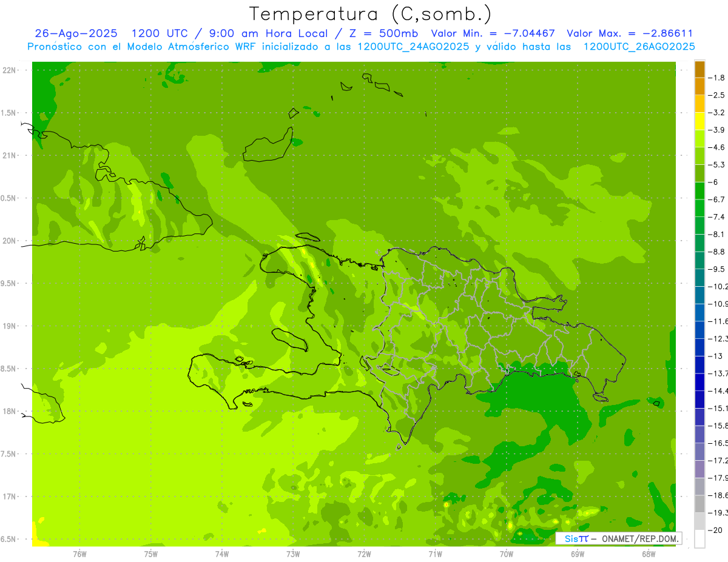Select the orange swatch between -1.8 and -2.5
Screen dimensions: 728x562
pos(699,87)
